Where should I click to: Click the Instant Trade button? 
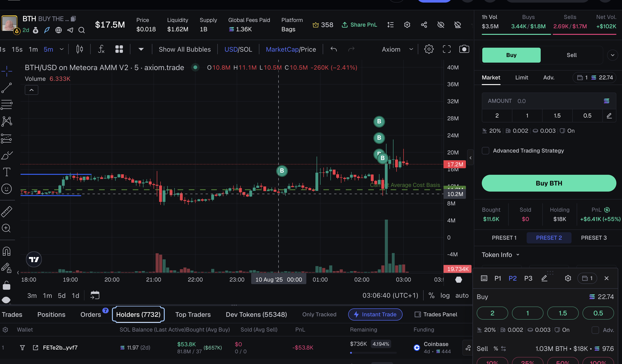pyautogui.click(x=375, y=315)
